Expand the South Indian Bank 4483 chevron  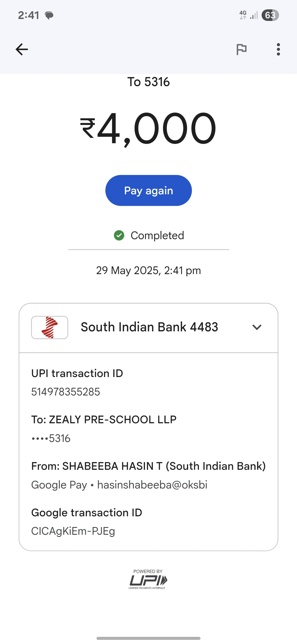(x=257, y=327)
